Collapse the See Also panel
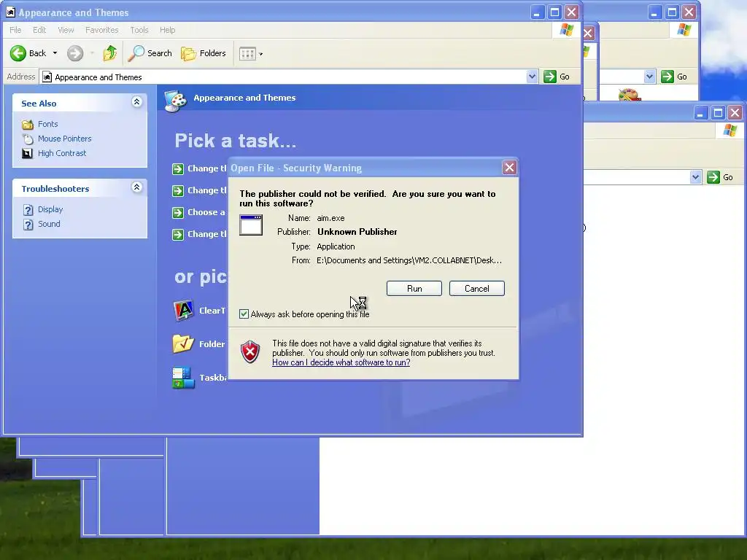 tap(136, 102)
